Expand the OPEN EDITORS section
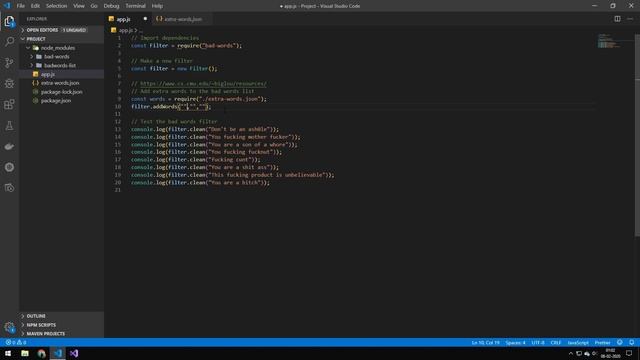Image resolution: width=640 pixels, height=360 pixels. point(62,30)
